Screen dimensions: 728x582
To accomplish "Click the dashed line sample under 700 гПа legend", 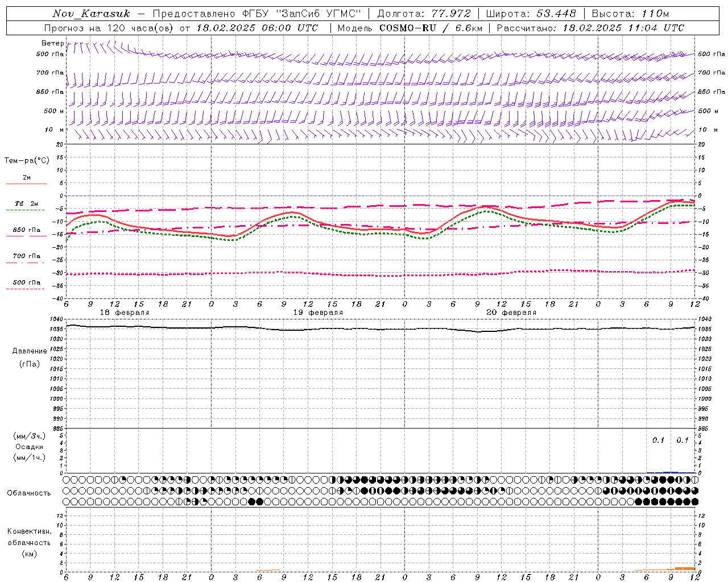I will pyautogui.click(x=26, y=263).
